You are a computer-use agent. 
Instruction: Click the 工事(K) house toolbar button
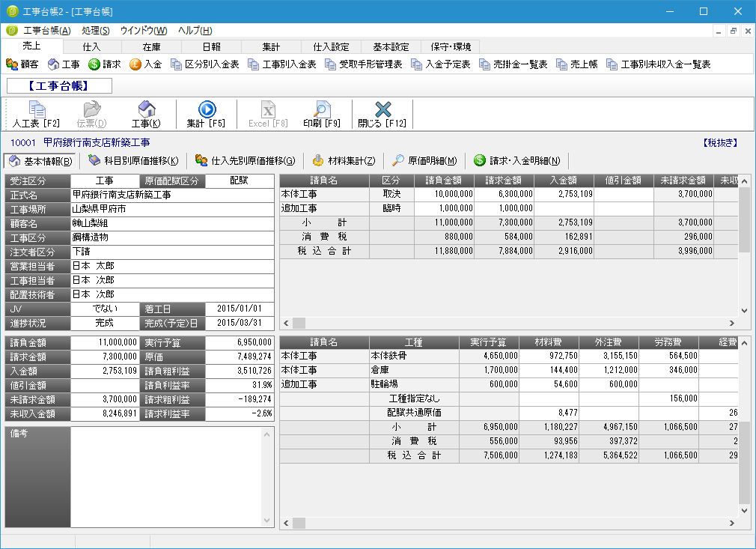(x=146, y=115)
